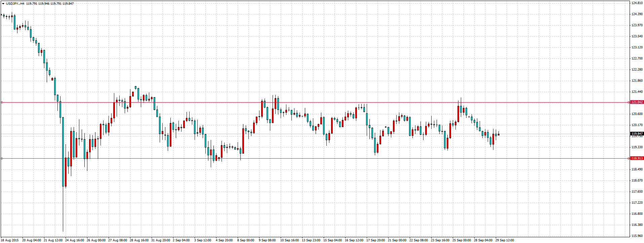The image size is (644, 243).
Task: Click the 115.960 price scale label
Action: 637,236
